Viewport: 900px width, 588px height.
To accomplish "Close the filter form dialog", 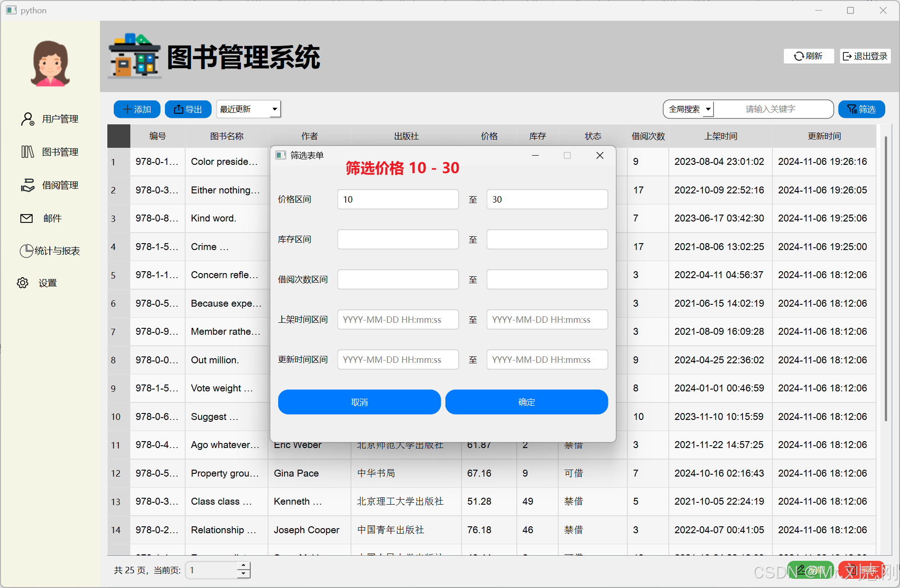I will [600, 156].
